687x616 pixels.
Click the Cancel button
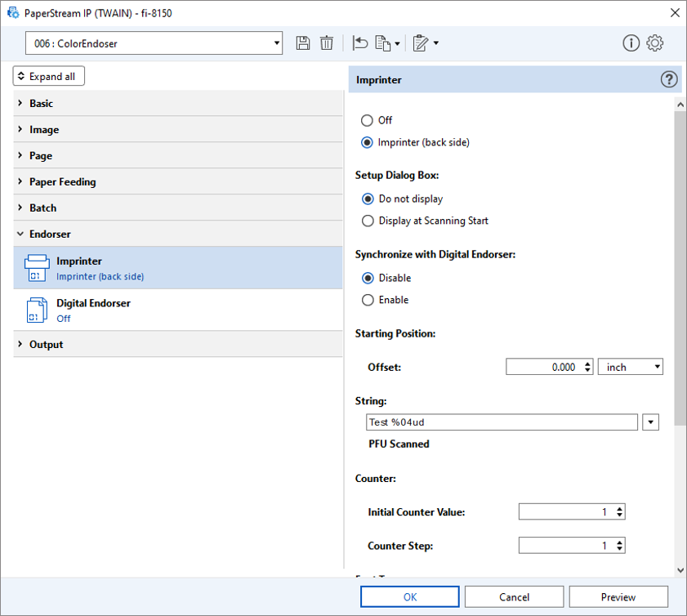tap(514, 596)
